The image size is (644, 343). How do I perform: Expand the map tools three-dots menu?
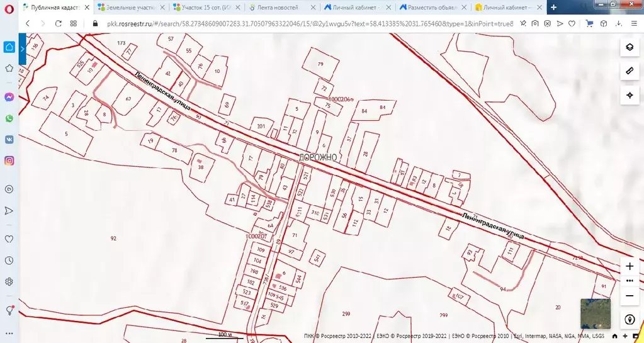click(629, 281)
